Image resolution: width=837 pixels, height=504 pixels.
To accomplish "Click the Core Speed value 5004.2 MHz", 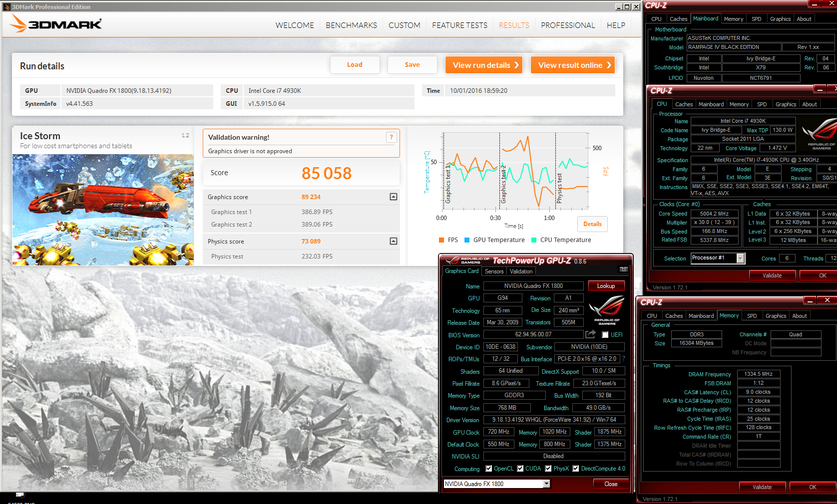I will click(x=714, y=214).
